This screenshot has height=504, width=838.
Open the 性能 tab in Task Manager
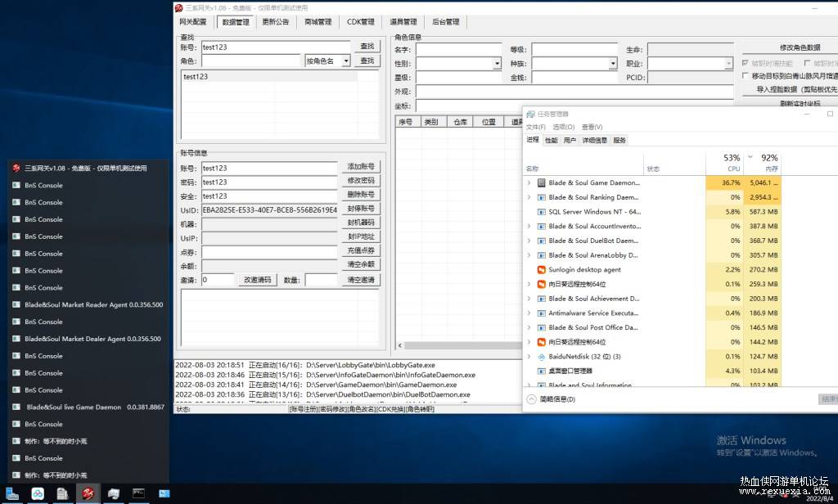[552, 140]
